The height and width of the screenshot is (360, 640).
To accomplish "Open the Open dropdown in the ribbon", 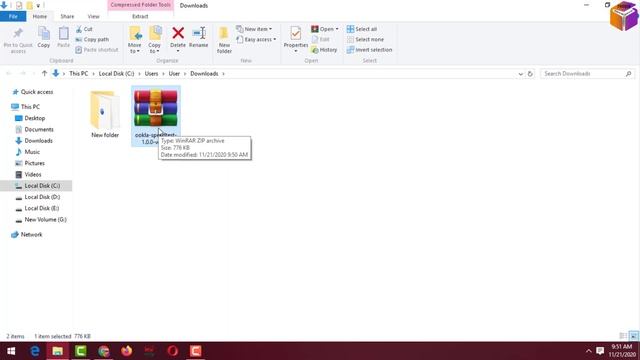I will (325, 29).
